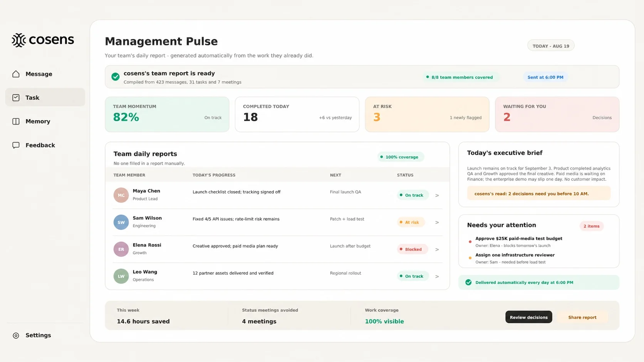Click the cosens's read decisions banner
The height and width of the screenshot is (362, 644).
click(538, 194)
